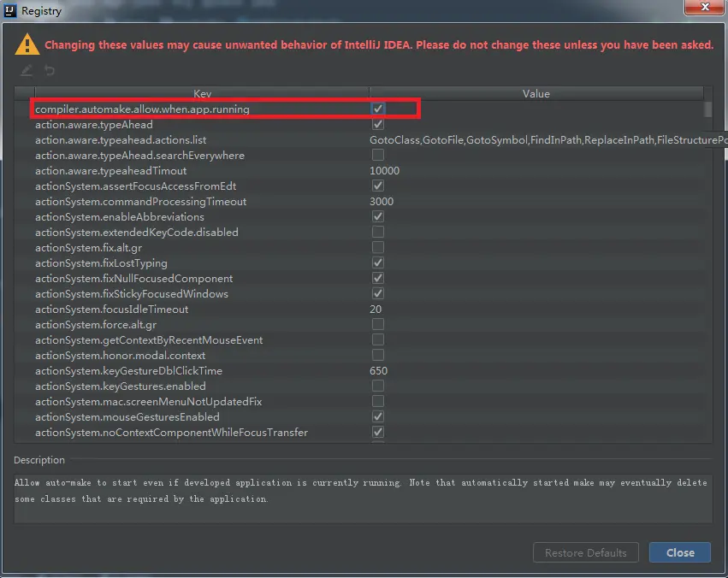Select actionSystem.fixNullFocusedComponent key
Image resolution: width=728 pixels, height=578 pixels.
coord(134,279)
